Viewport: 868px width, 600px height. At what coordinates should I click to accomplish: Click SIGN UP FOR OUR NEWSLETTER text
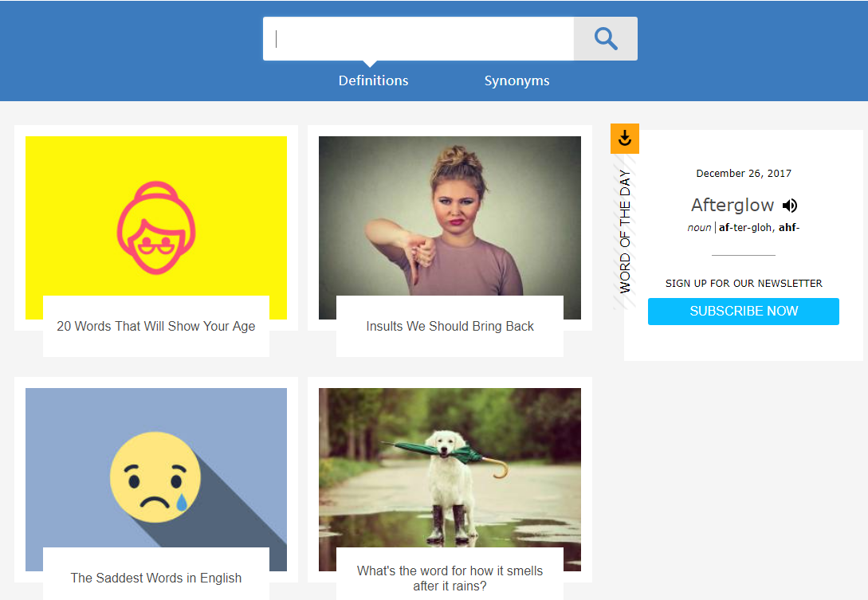click(x=744, y=284)
